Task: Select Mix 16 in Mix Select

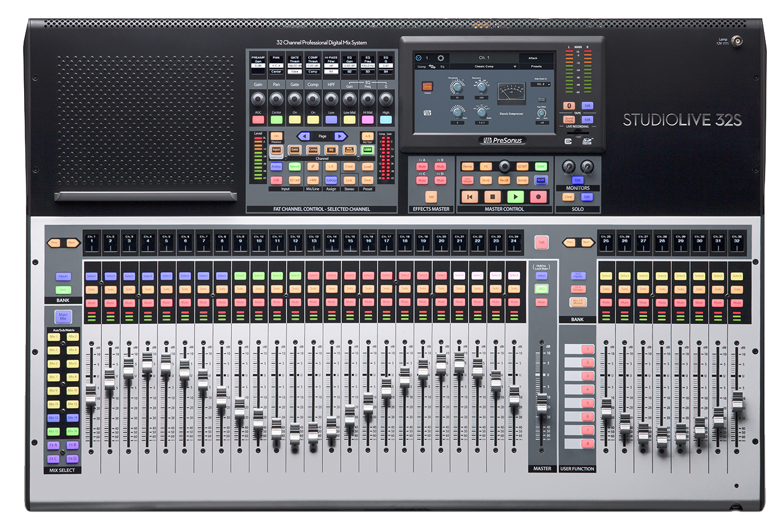Action: click(x=73, y=431)
